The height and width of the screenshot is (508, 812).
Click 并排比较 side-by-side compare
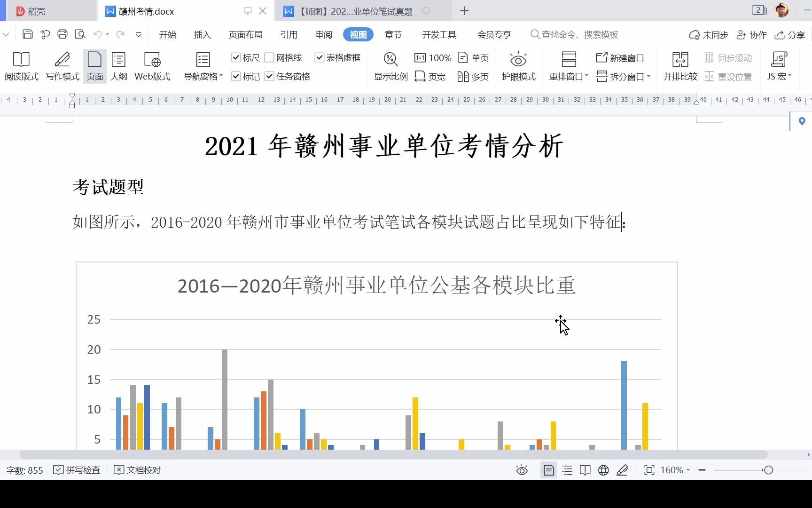coord(680,66)
